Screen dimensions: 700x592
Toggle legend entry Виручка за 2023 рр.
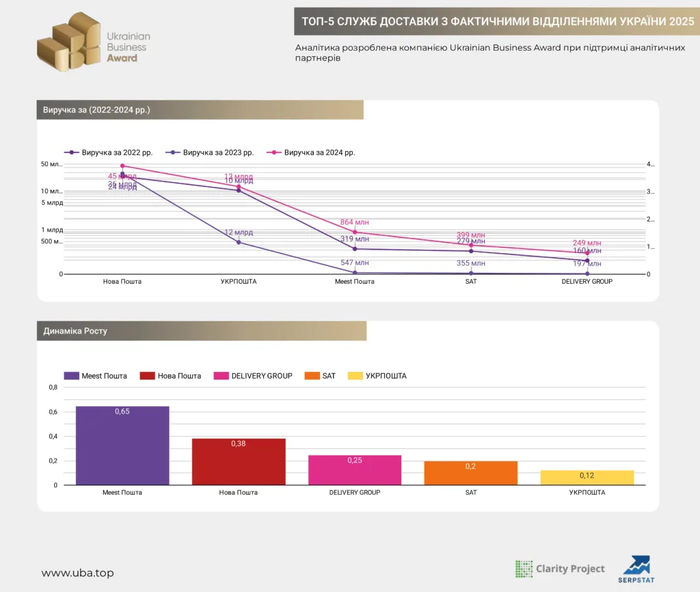click(x=210, y=152)
